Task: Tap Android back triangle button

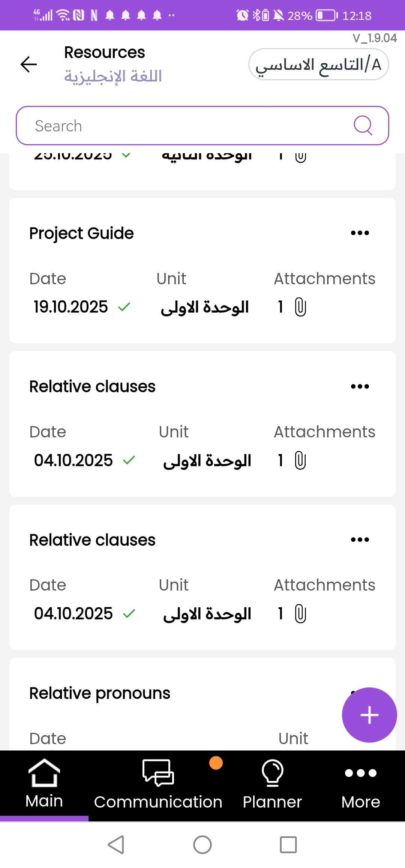Action: point(116,845)
